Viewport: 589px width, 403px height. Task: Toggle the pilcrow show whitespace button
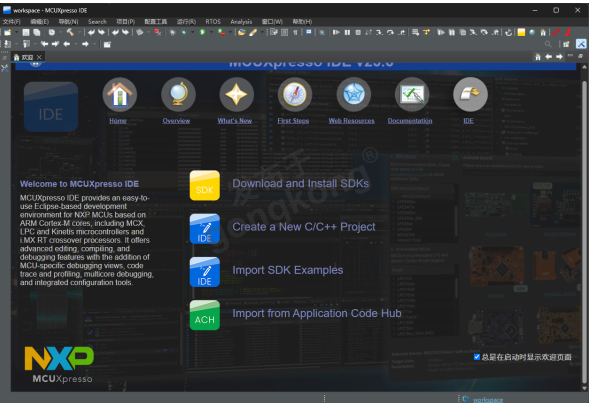296,33
